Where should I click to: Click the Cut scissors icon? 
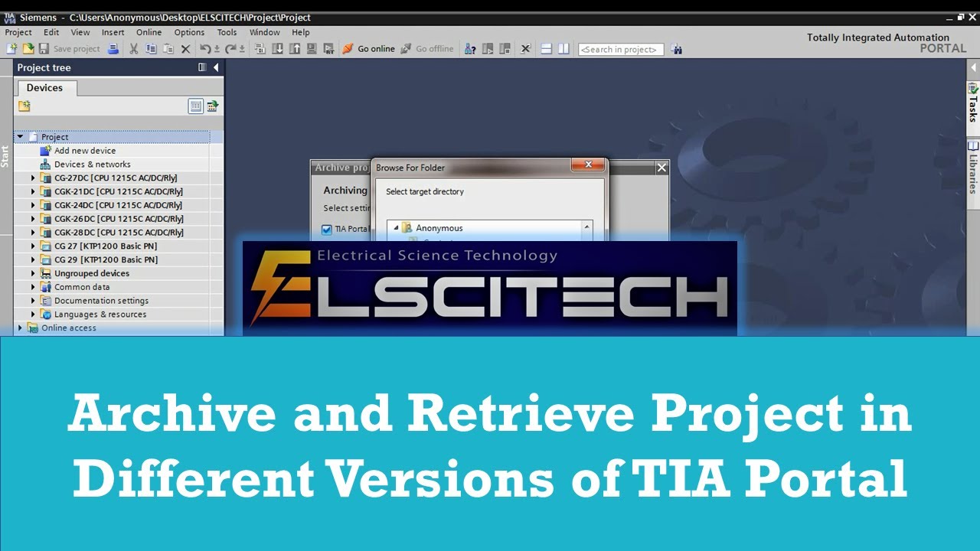point(133,49)
